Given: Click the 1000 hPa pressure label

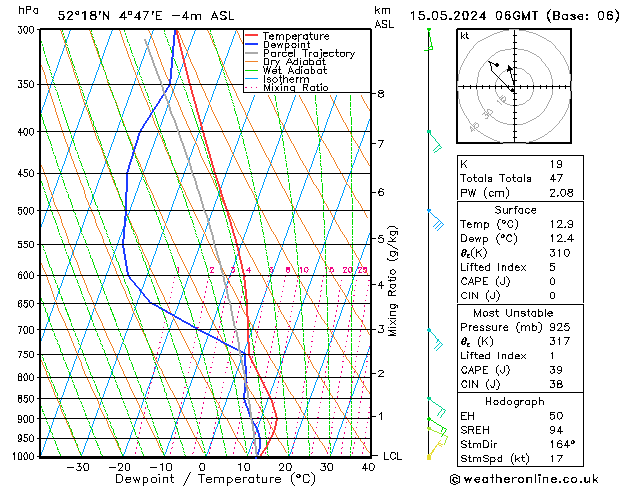Looking at the screenshot, I should [24, 456].
